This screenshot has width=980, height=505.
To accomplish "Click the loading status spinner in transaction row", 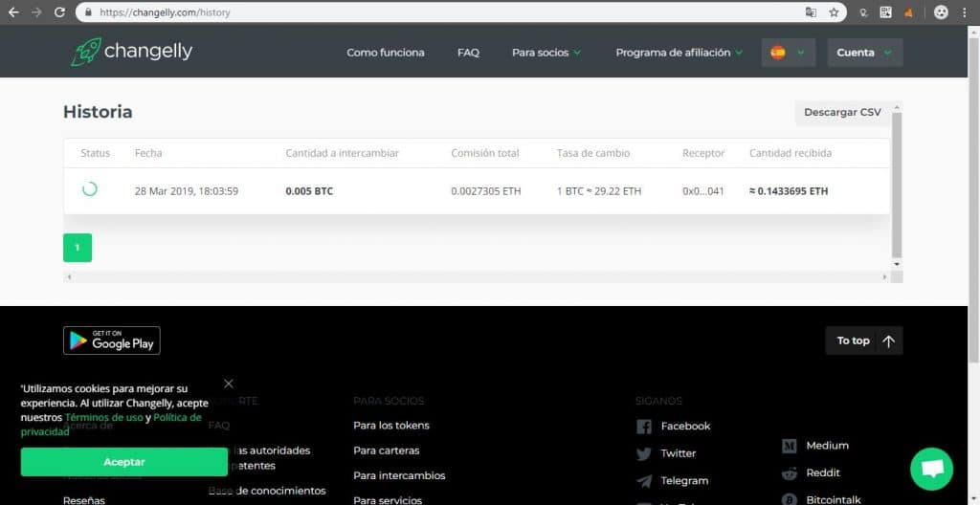I will click(90, 188).
